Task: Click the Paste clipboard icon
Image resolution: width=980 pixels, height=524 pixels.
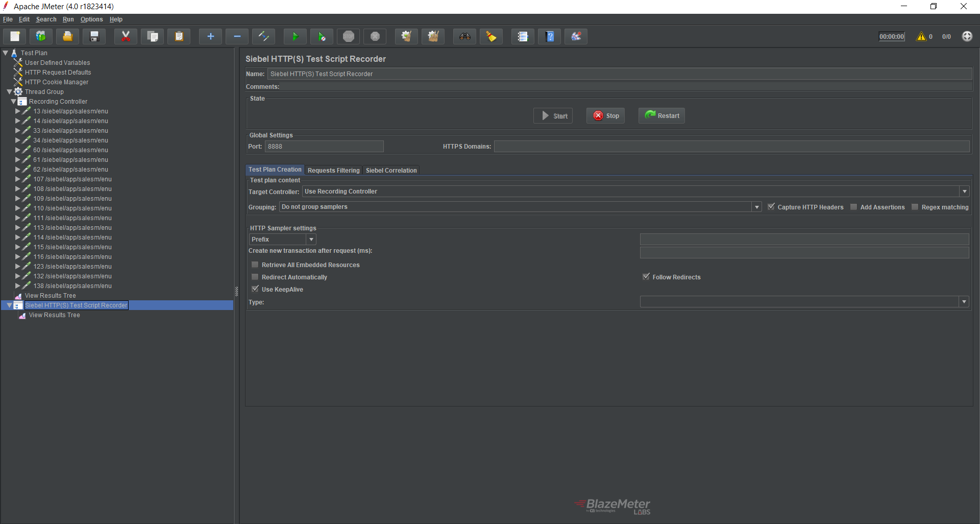Action: pyautogui.click(x=179, y=36)
